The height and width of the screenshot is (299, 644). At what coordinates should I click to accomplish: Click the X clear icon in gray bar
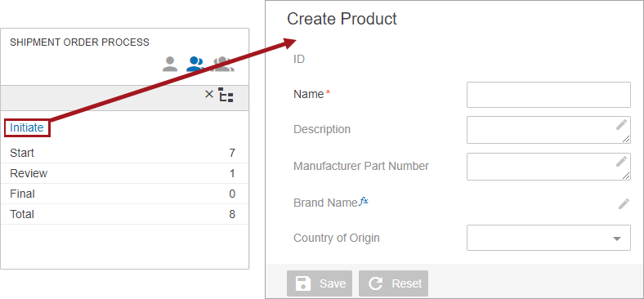pyautogui.click(x=209, y=95)
